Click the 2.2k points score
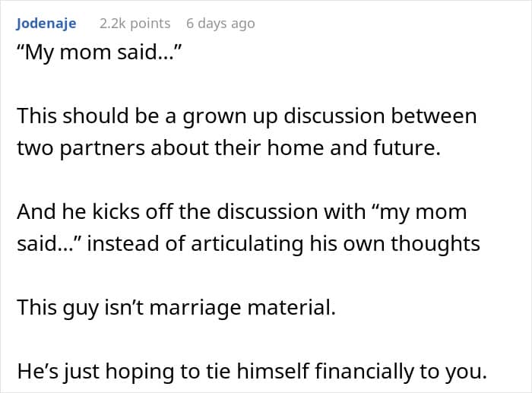 pos(135,24)
